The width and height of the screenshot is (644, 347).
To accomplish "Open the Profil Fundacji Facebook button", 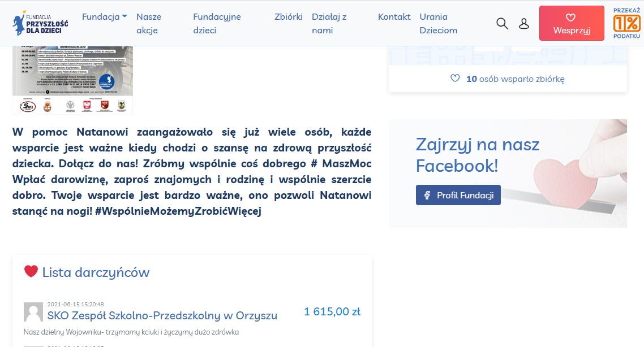I will click(x=458, y=195).
